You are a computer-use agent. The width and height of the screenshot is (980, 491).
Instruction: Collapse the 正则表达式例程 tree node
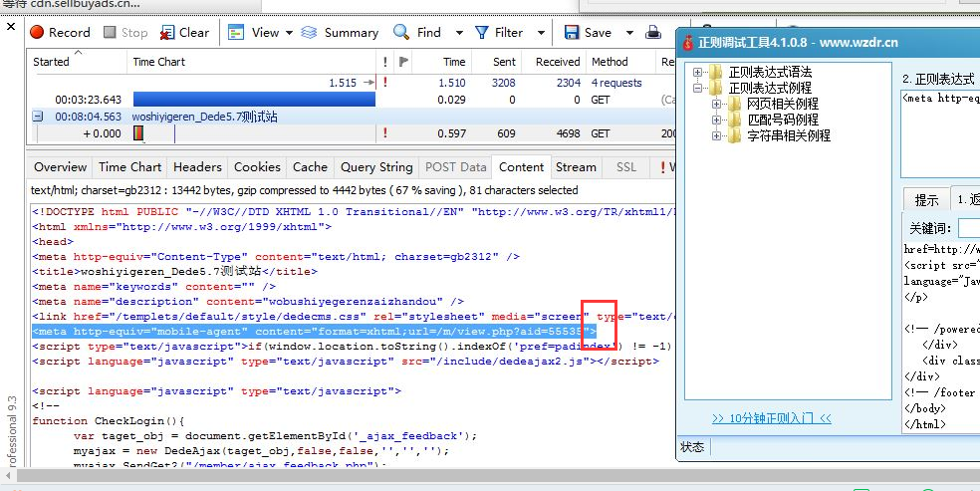pos(699,89)
